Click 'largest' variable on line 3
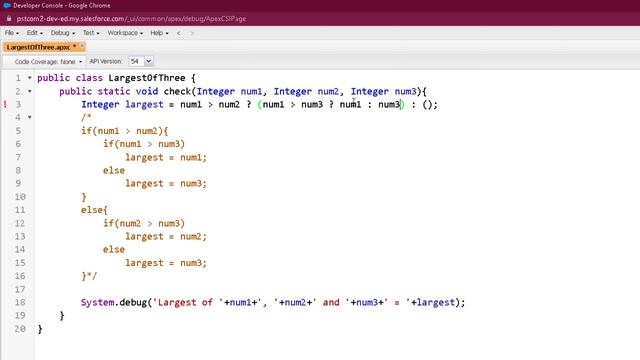The height and width of the screenshot is (360, 640). (144, 104)
